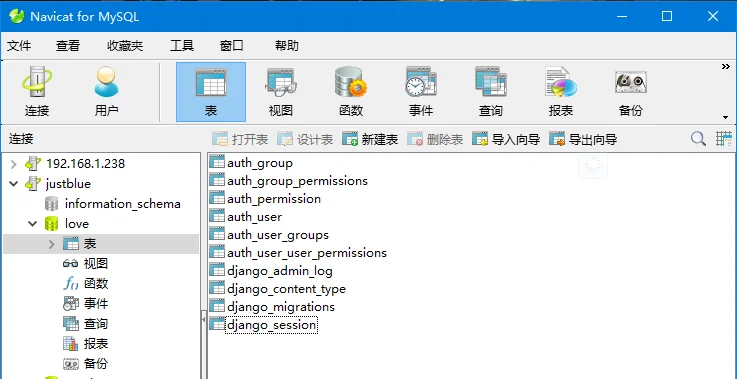Select 192.168.1.238 connection in tree
The image size is (737, 379).
pyautogui.click(x=86, y=164)
